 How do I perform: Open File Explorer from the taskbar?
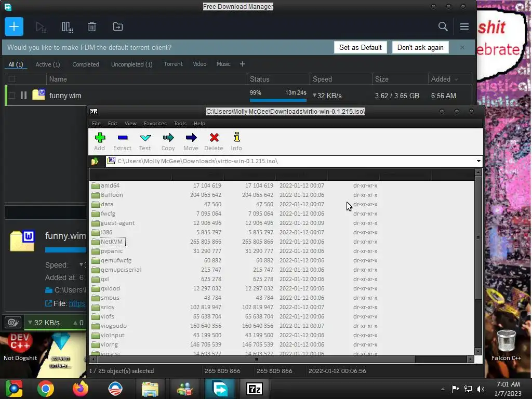[150, 389]
